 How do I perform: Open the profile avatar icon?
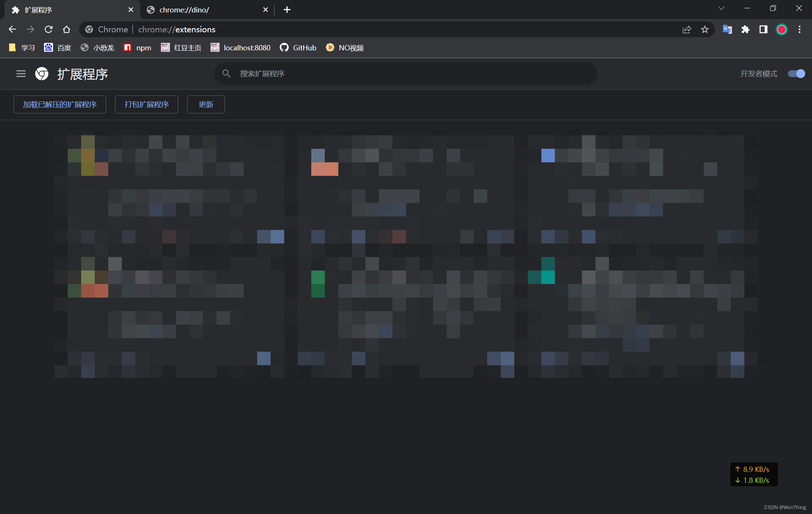coord(782,29)
